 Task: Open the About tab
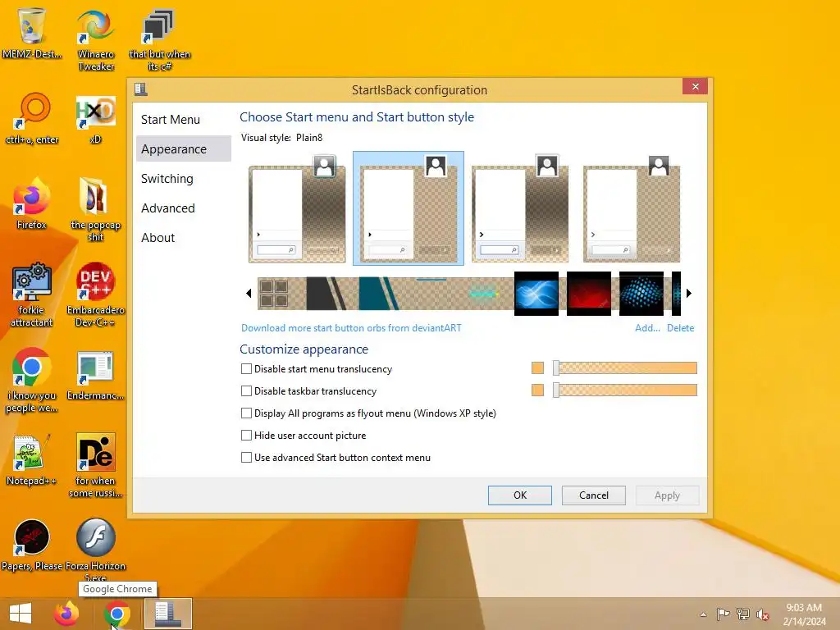tap(184, 237)
